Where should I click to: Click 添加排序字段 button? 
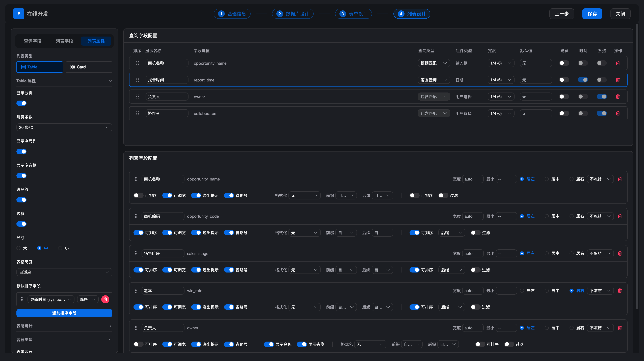(x=64, y=313)
